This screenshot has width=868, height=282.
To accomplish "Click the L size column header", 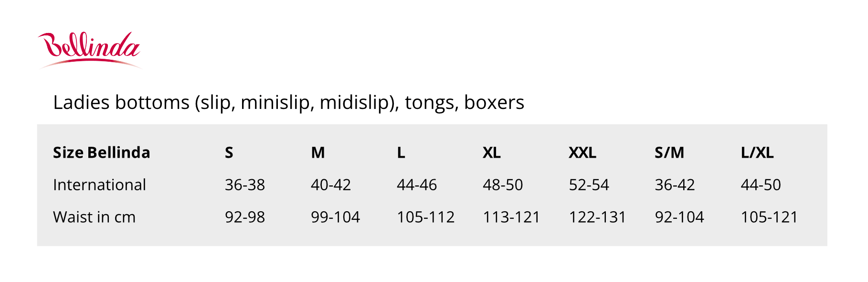I will (401, 152).
